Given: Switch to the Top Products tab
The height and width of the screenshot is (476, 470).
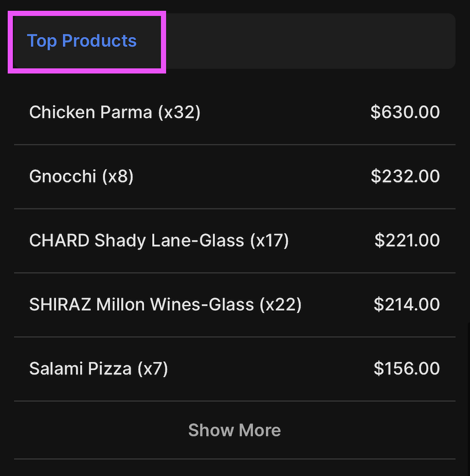Looking at the screenshot, I should pos(82,41).
